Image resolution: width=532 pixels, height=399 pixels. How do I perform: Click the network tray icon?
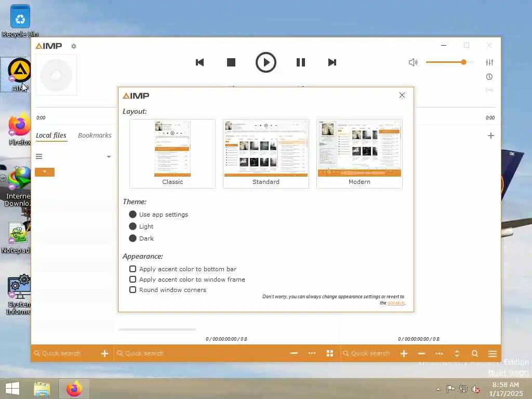(463, 389)
